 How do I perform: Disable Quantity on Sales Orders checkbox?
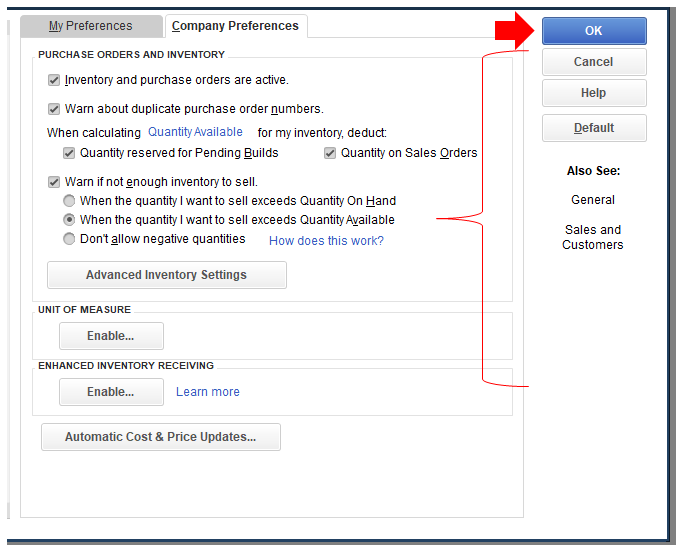(330, 153)
